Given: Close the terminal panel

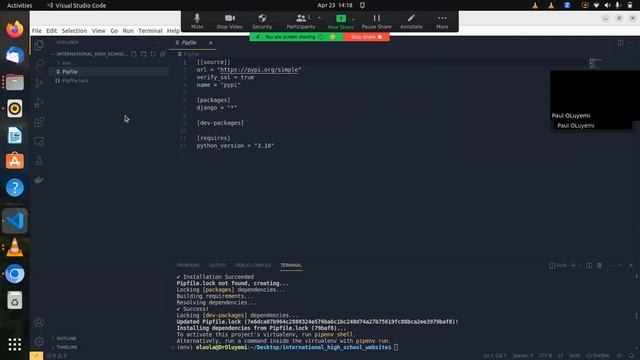Looking at the screenshot, I should 631,265.
